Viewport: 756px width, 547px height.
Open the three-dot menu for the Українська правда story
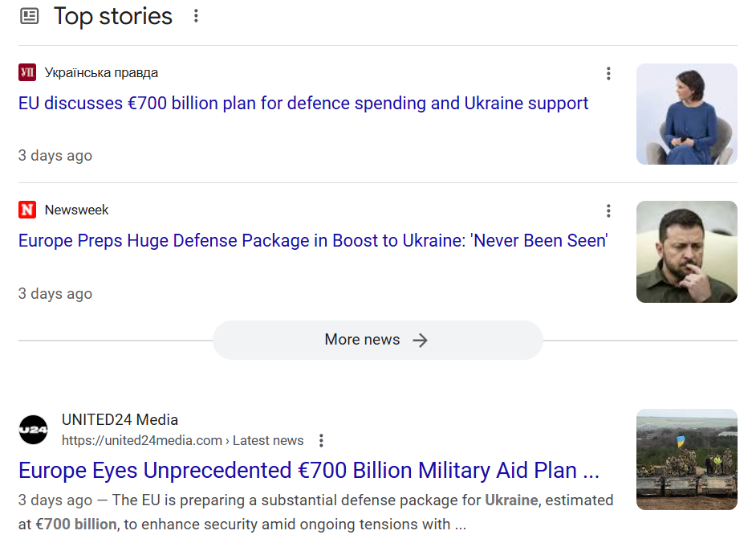[x=608, y=74]
